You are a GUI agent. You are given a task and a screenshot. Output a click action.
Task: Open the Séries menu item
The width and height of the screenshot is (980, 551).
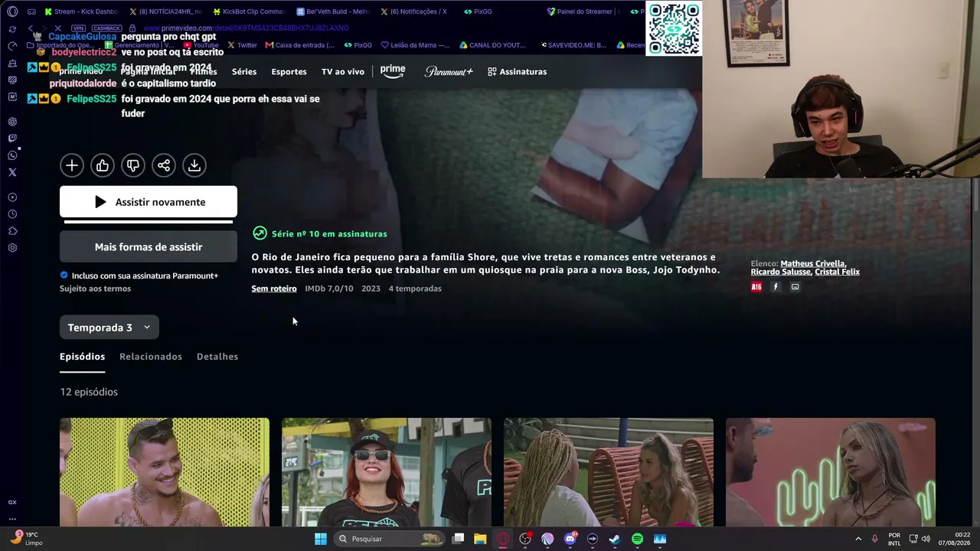[244, 72]
